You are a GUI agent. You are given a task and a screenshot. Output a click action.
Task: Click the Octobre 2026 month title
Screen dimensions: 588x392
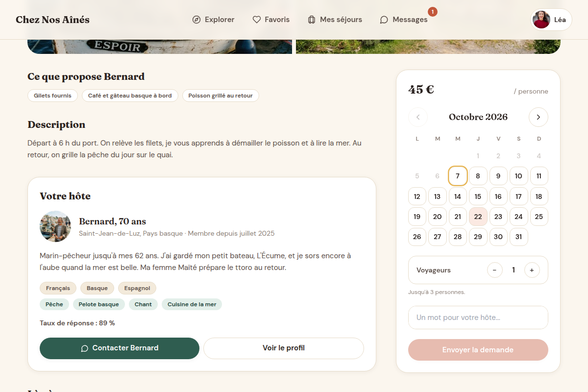tap(478, 117)
